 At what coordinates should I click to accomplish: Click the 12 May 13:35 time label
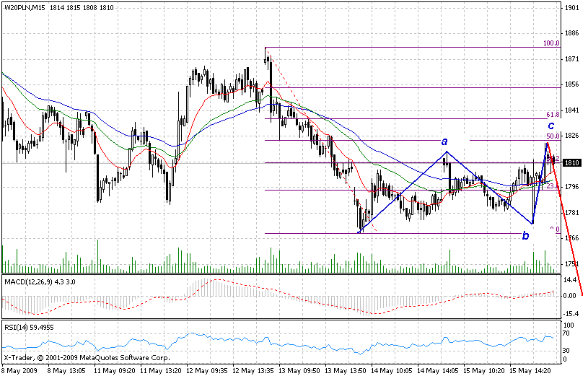coord(254,371)
